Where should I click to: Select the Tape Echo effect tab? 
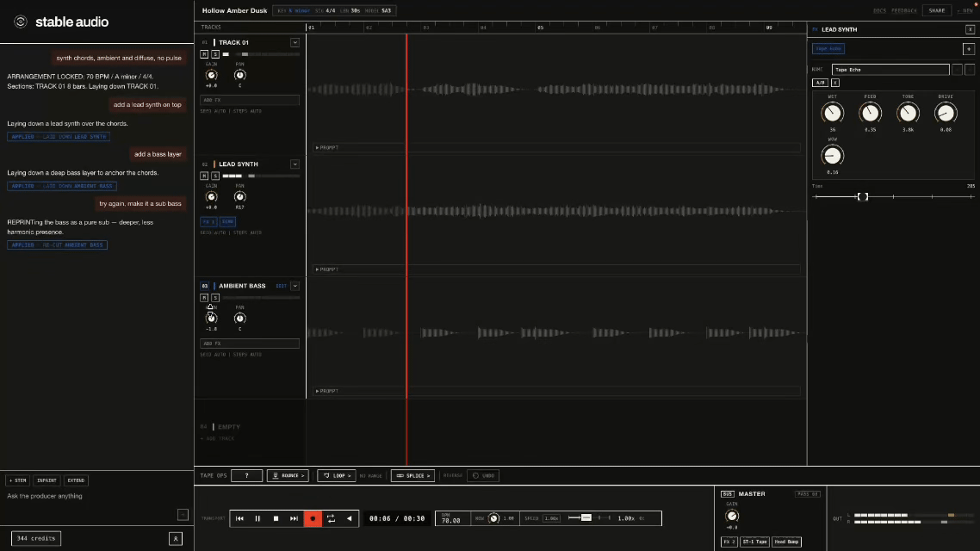coord(828,49)
